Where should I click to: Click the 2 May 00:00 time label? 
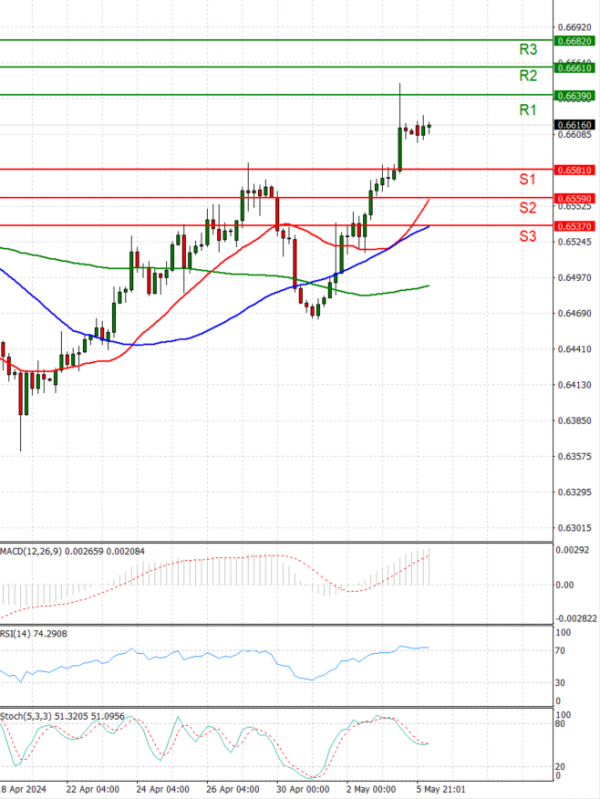(371, 789)
